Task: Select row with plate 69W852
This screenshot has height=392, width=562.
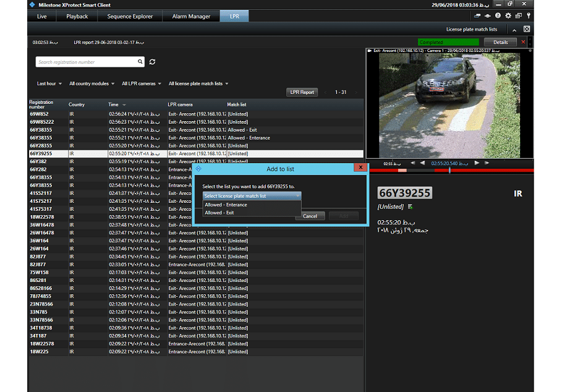Action: 196,114
